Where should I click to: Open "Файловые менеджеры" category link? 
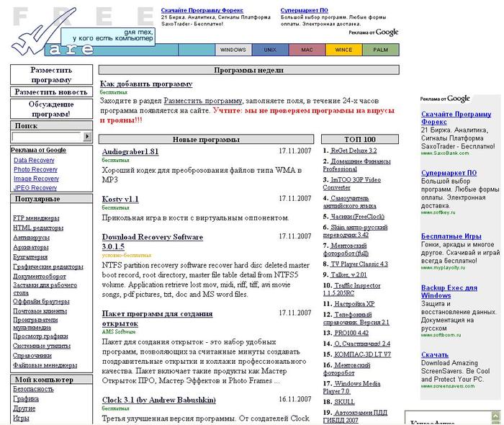(45, 365)
